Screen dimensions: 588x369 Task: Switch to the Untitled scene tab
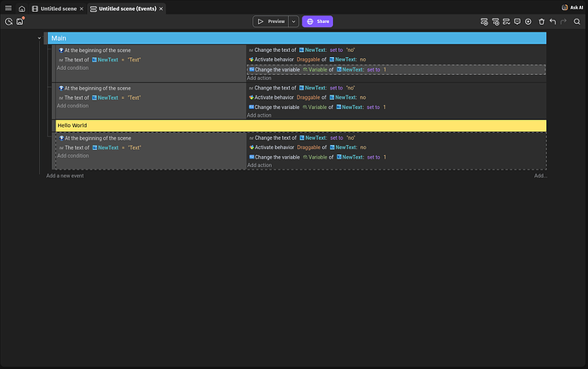(x=58, y=8)
